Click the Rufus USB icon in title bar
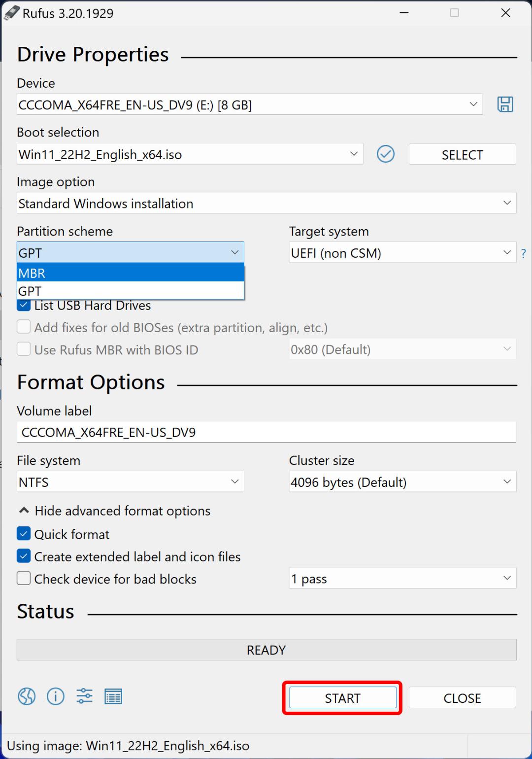This screenshot has width=532, height=759. point(12,13)
